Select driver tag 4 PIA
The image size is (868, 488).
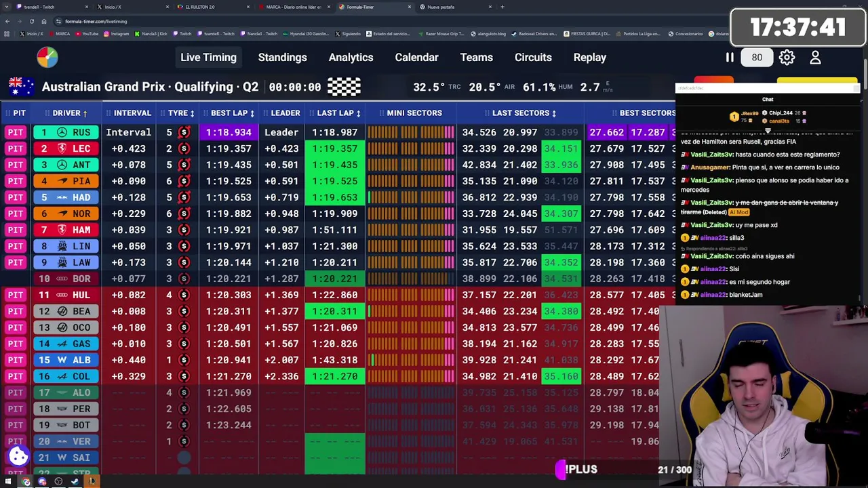point(66,181)
